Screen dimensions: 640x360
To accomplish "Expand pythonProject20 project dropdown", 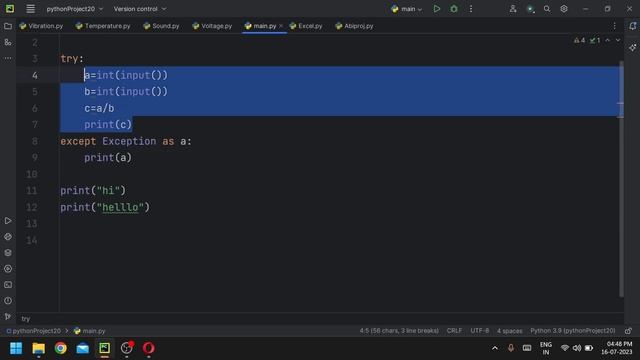I will pyautogui.click(x=75, y=9).
